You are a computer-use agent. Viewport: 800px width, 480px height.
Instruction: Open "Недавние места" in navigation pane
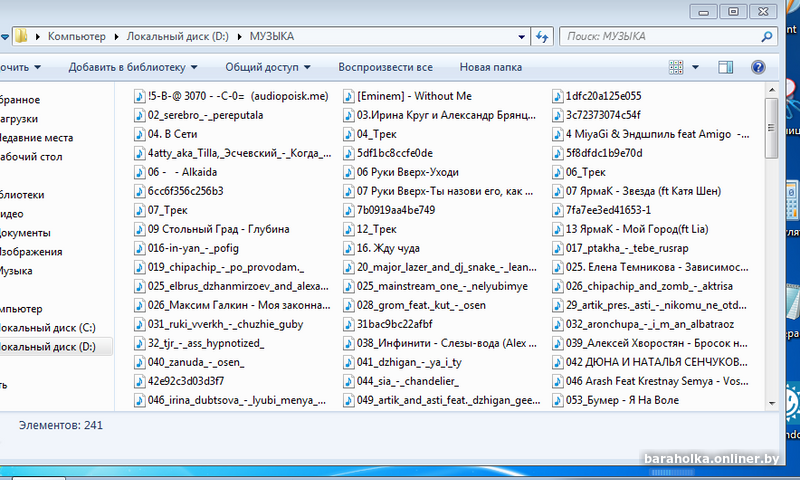click(x=36, y=138)
